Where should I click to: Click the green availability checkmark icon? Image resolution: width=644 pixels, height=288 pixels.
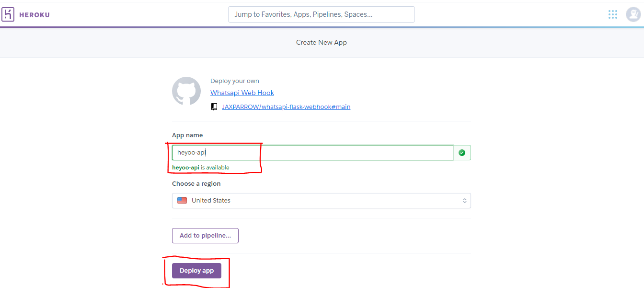[462, 153]
